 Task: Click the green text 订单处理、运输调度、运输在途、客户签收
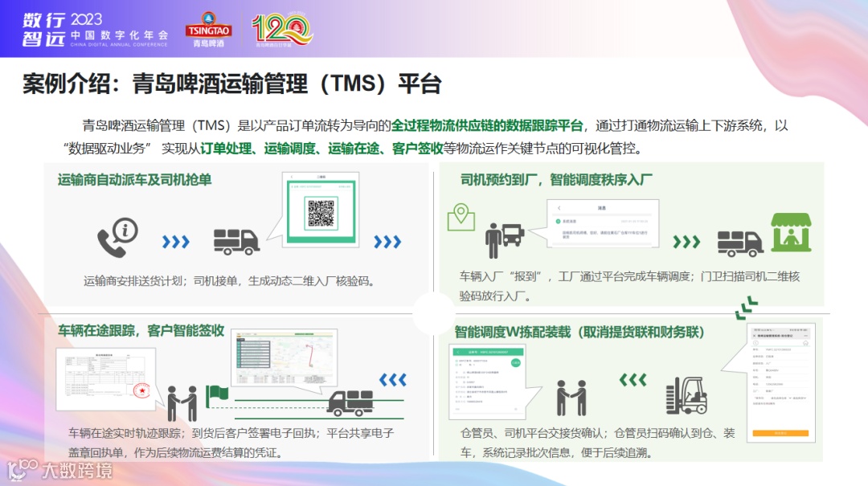point(321,149)
